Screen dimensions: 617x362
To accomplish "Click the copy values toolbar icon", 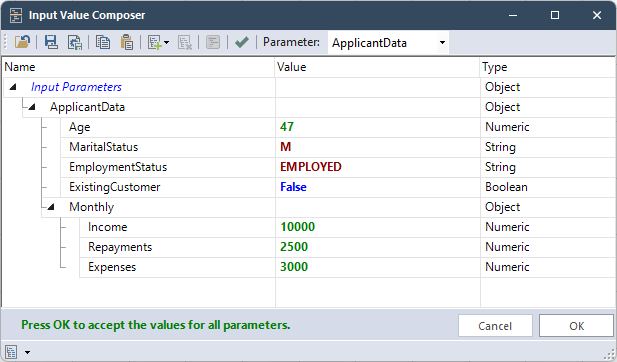I will [x=103, y=42].
